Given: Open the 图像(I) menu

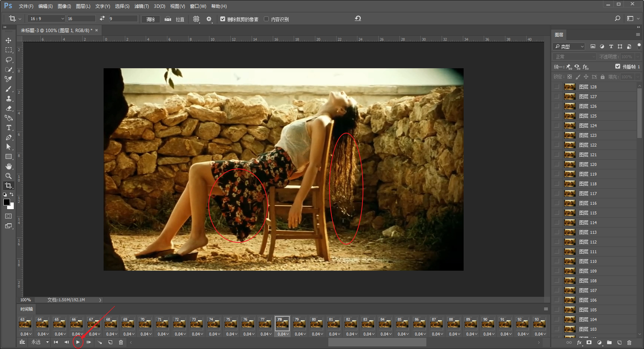Looking at the screenshot, I should 64,6.
